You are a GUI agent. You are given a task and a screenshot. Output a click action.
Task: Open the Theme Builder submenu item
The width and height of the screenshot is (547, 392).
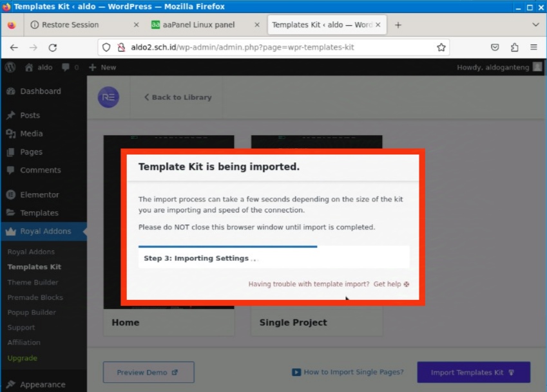pyautogui.click(x=33, y=283)
